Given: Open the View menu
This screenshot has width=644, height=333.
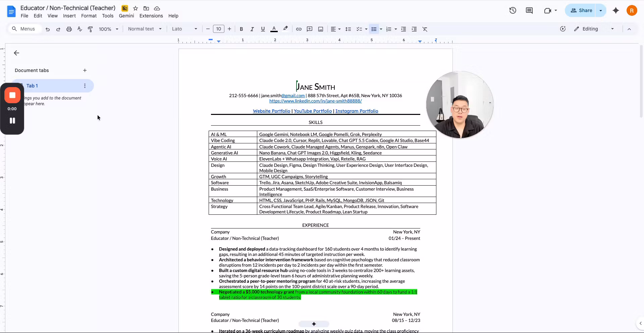Looking at the screenshot, I should pos(53,16).
